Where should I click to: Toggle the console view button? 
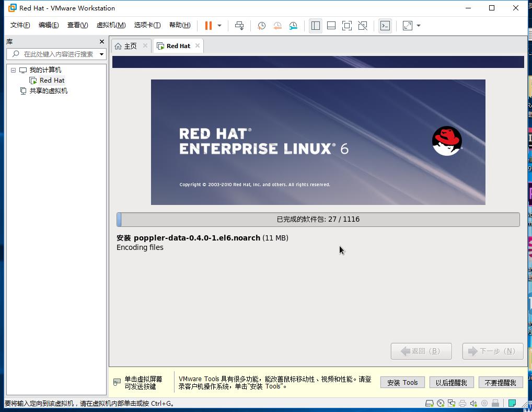coord(385,26)
